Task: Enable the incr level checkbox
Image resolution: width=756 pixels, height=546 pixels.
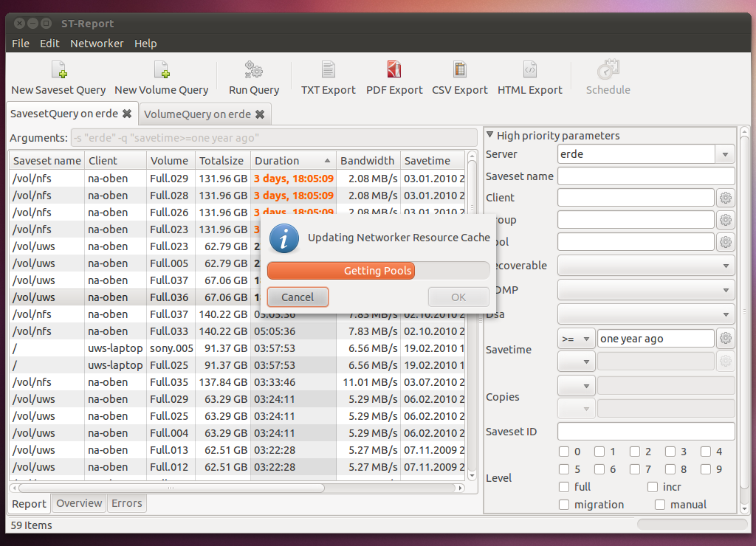Action: click(x=653, y=487)
